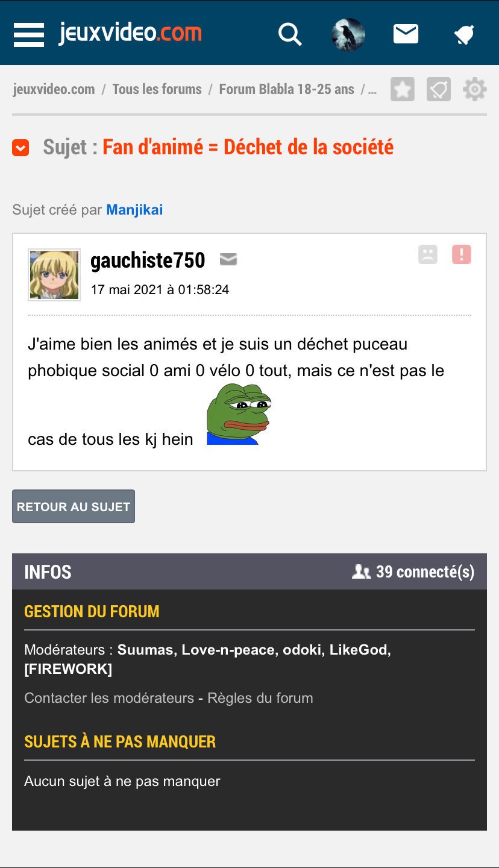Open the Règles du forum link

point(260,698)
